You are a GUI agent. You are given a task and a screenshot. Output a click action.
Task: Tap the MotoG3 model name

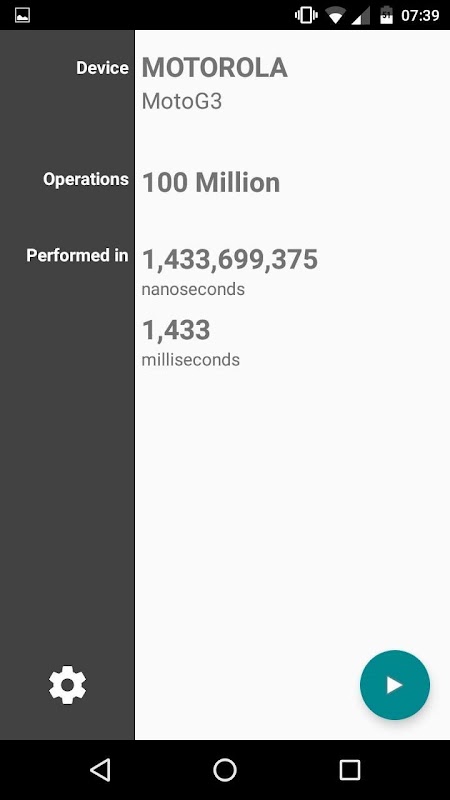click(x=182, y=102)
